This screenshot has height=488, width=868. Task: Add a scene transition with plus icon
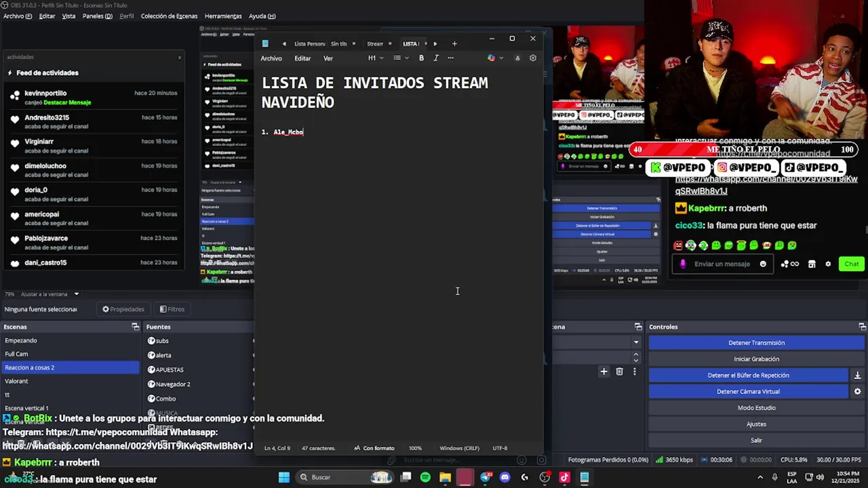(x=604, y=371)
